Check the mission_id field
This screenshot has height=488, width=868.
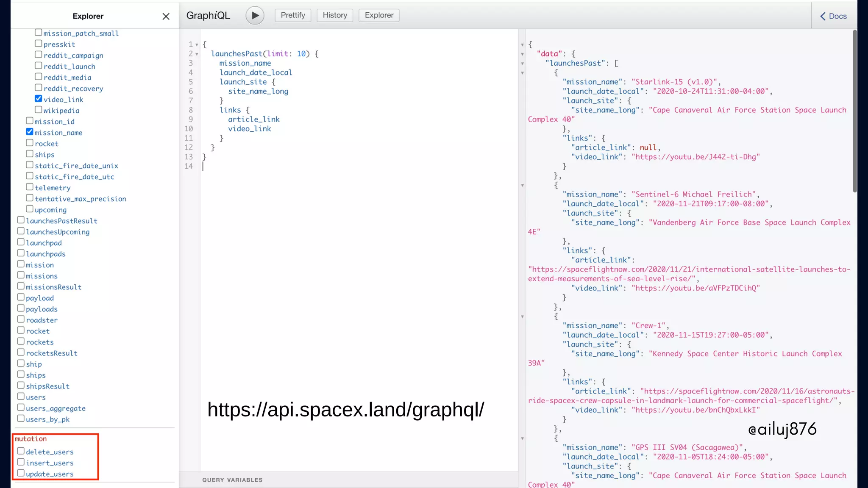click(x=30, y=121)
